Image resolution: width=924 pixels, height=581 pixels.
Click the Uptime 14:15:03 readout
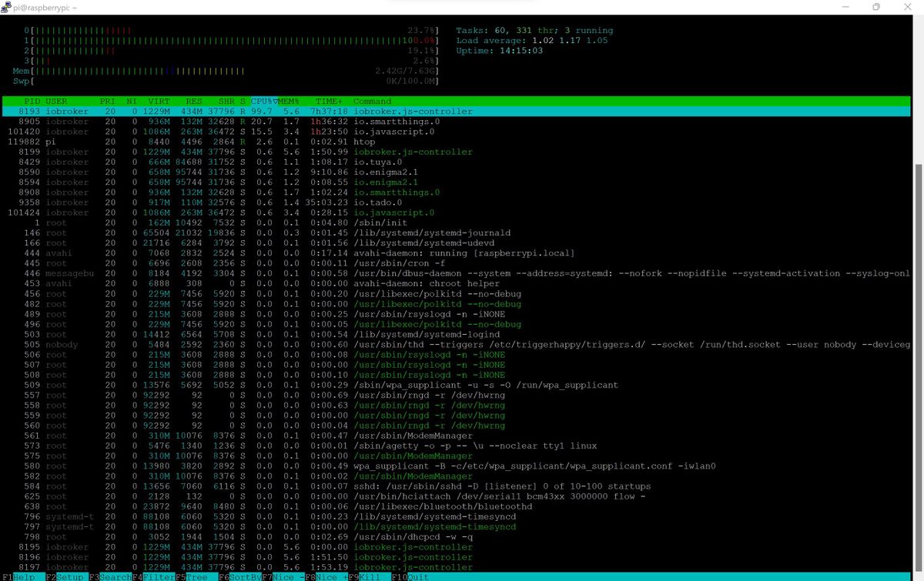500,51
